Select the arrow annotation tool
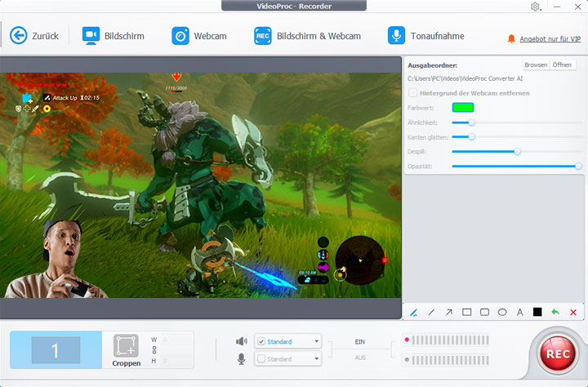Screen dimensions: 588x387 [448, 312]
